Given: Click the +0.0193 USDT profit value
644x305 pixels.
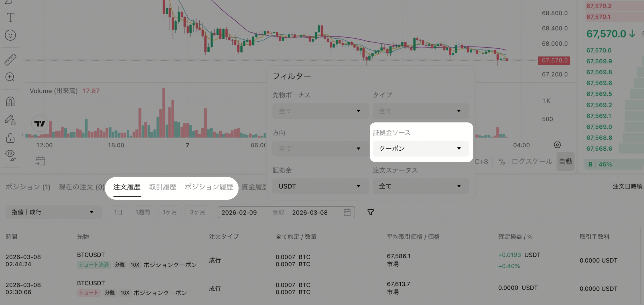Looking at the screenshot, I should pyautogui.click(x=519, y=255).
